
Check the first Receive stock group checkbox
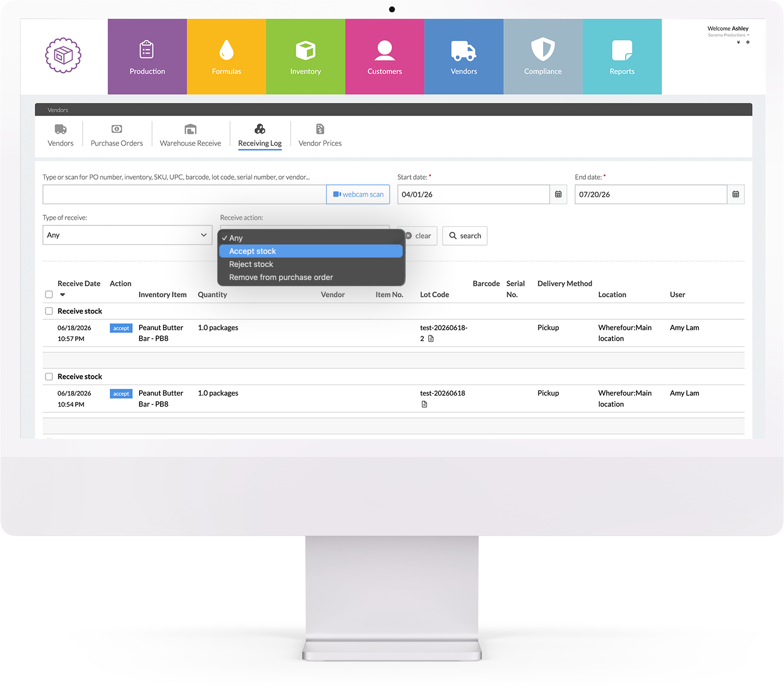click(49, 311)
